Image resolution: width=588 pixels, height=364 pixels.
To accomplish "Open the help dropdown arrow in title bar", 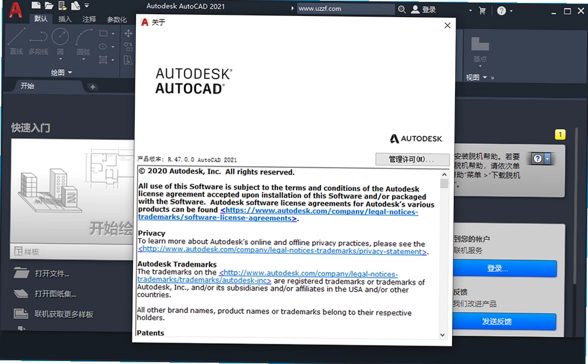I will point(511,11).
